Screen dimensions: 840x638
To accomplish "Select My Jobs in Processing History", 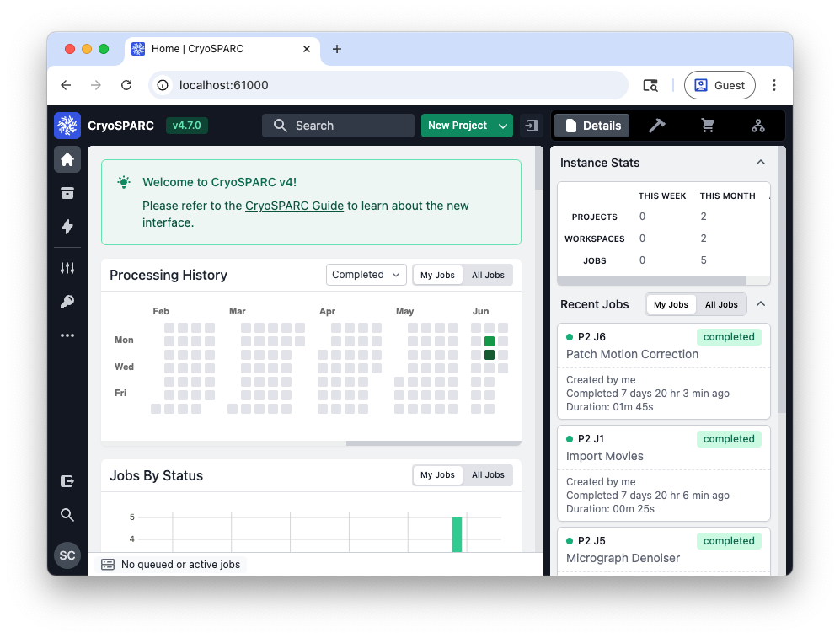I will pyautogui.click(x=437, y=275).
